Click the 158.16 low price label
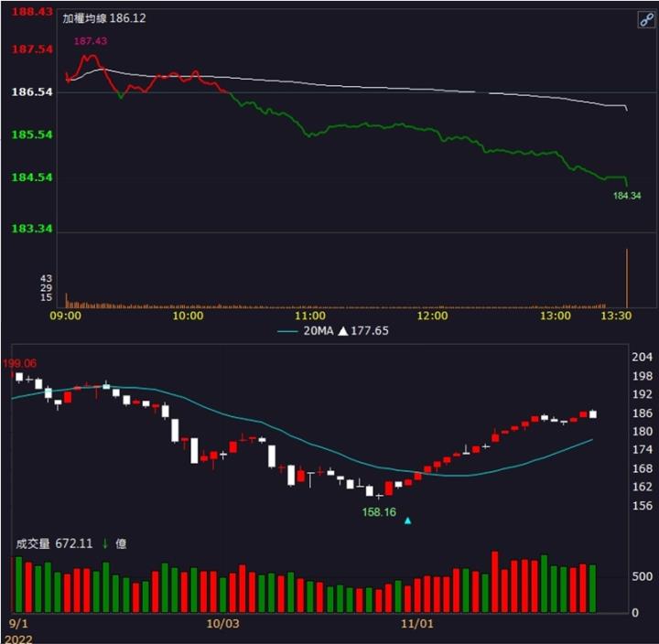Image resolution: width=659 pixels, height=644 pixels. tap(379, 512)
